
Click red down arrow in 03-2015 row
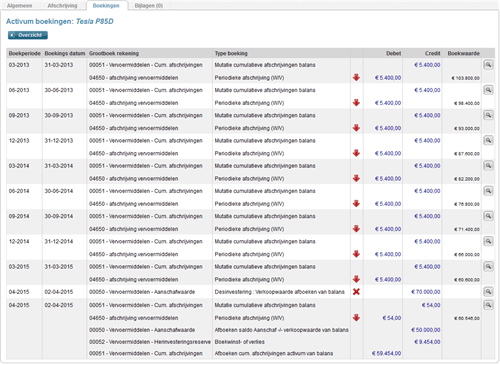pyautogui.click(x=356, y=279)
